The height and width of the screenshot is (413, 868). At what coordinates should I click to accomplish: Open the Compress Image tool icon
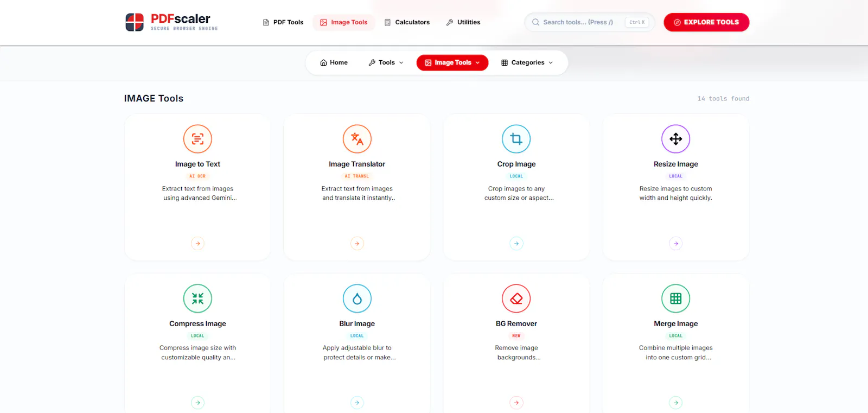point(197,298)
